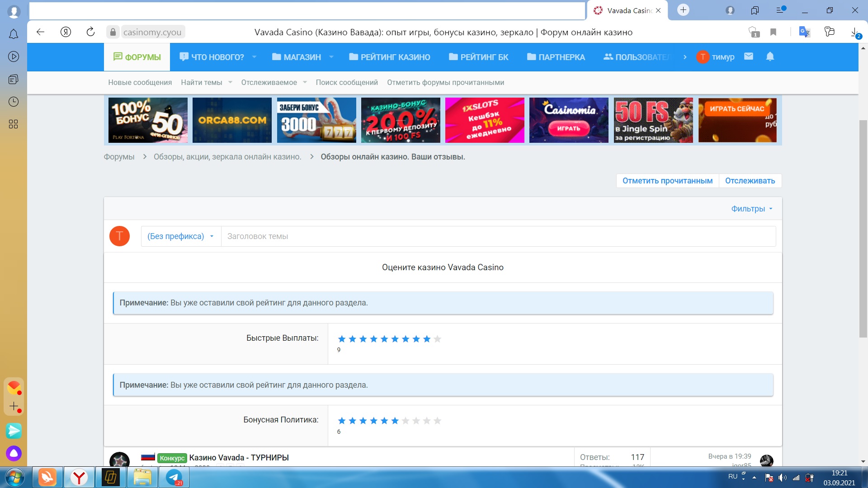Close the Vavada Casino tab

(x=658, y=10)
